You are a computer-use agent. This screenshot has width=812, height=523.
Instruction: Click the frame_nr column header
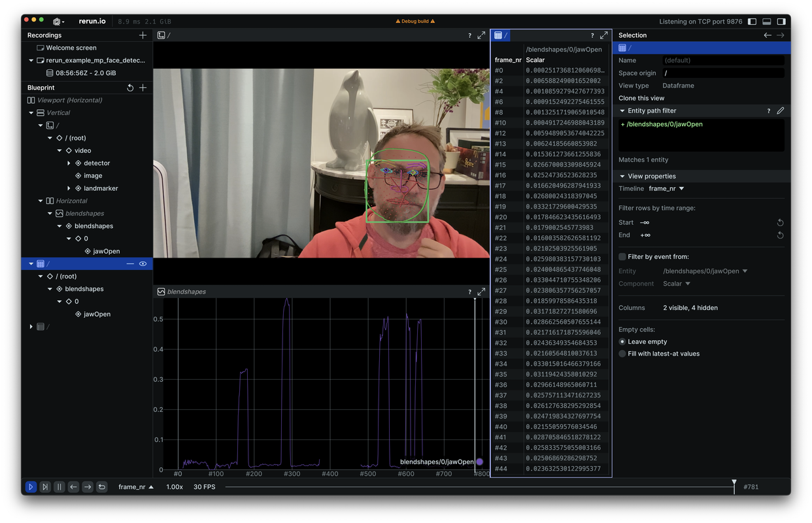tap(508, 60)
